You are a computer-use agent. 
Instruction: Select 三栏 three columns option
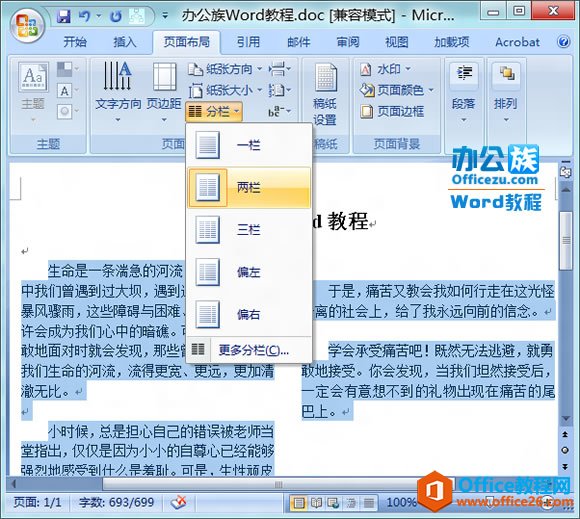[249, 230]
